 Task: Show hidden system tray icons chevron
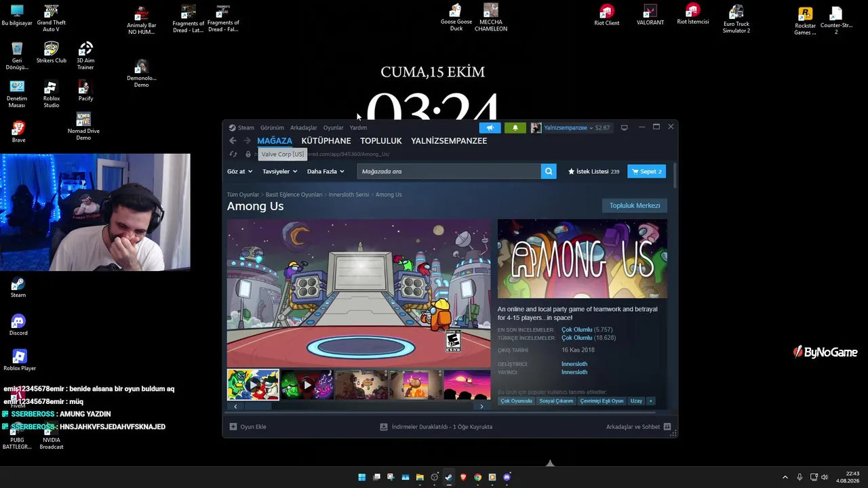(x=785, y=477)
